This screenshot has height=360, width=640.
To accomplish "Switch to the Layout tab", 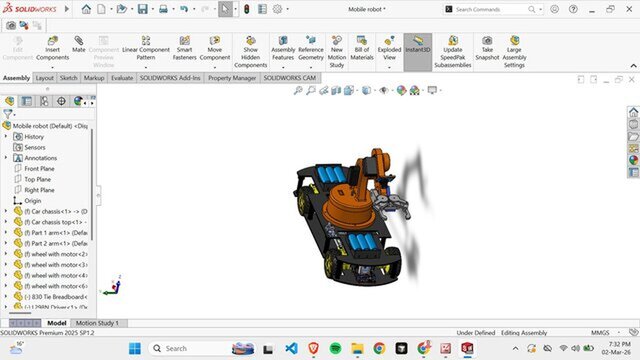I will pyautogui.click(x=44, y=78).
